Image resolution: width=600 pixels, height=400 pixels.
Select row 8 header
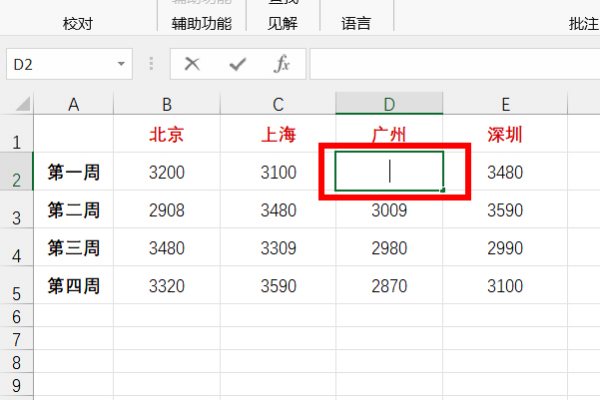pos(16,361)
